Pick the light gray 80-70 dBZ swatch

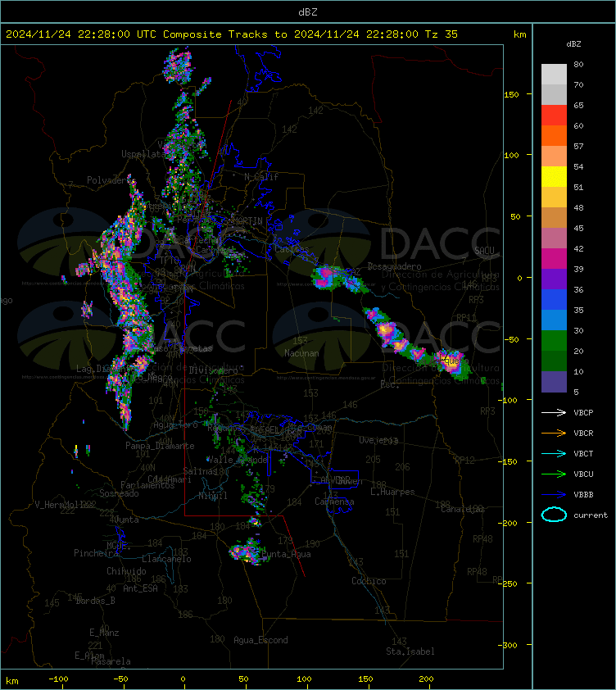pyautogui.click(x=554, y=75)
